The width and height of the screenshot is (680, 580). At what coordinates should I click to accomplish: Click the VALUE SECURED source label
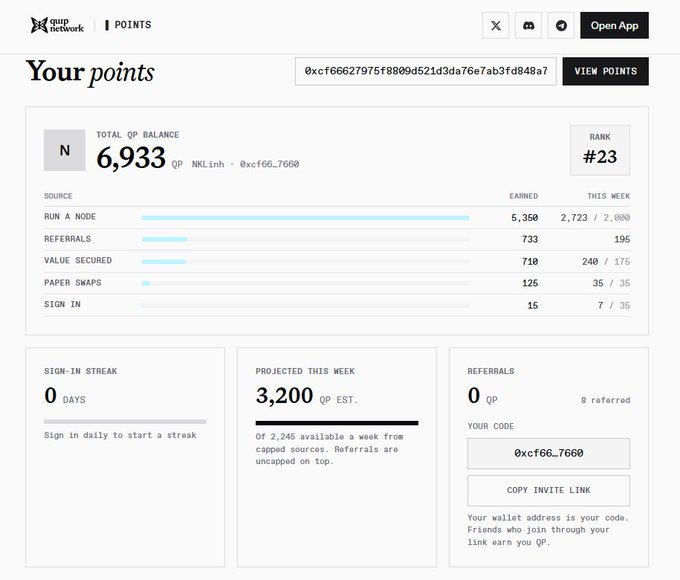click(x=78, y=260)
